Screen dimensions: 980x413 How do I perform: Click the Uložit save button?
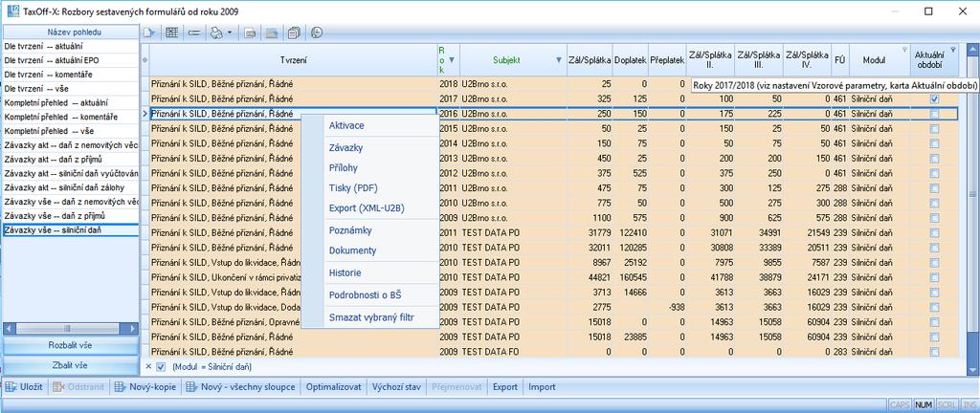click(x=24, y=387)
